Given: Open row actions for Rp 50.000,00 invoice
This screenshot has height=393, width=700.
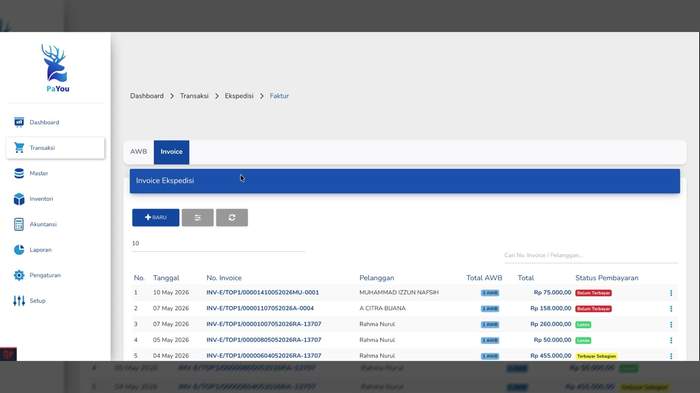Looking at the screenshot, I should 671,340.
